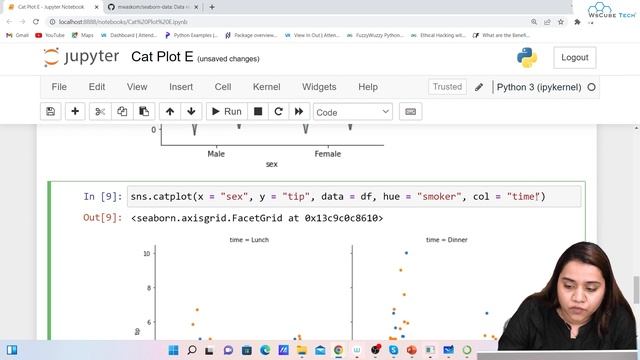Restart kernel and rerun all cells

click(x=299, y=111)
